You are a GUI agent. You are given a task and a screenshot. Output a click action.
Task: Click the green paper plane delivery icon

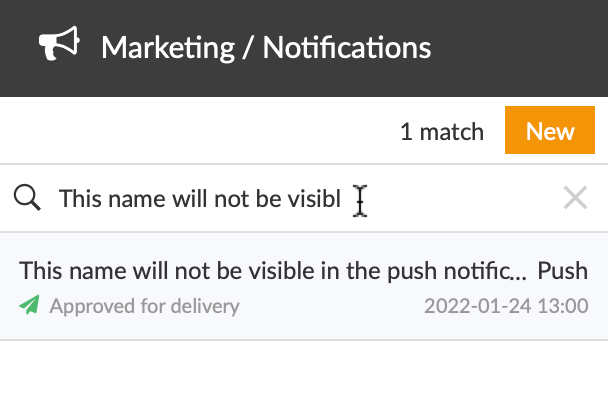tap(30, 305)
